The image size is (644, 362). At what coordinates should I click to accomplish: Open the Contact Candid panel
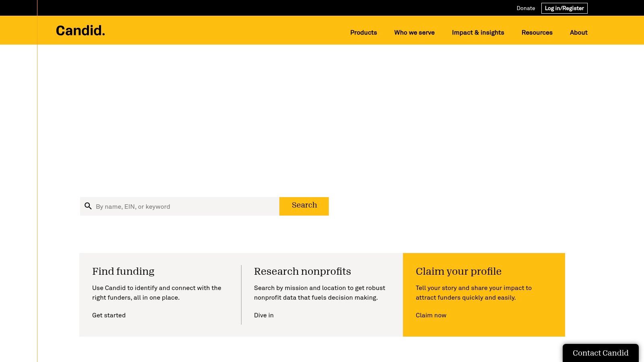pos(600,353)
